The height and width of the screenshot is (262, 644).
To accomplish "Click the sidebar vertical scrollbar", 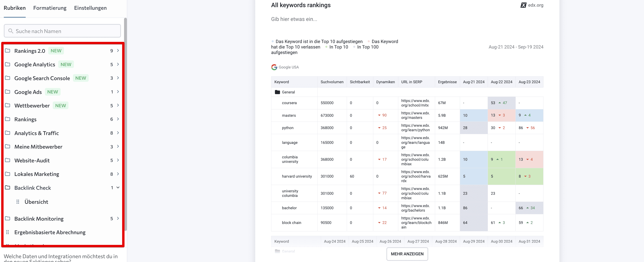I will [125, 124].
